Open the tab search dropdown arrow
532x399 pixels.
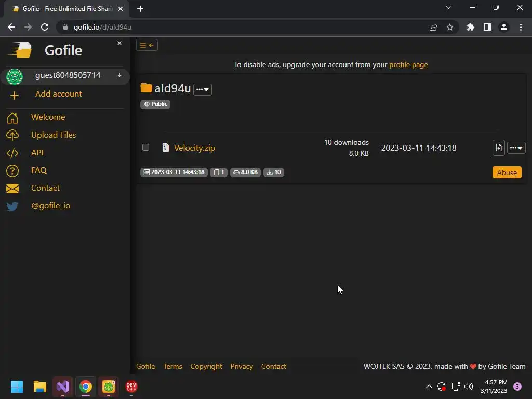448,7
